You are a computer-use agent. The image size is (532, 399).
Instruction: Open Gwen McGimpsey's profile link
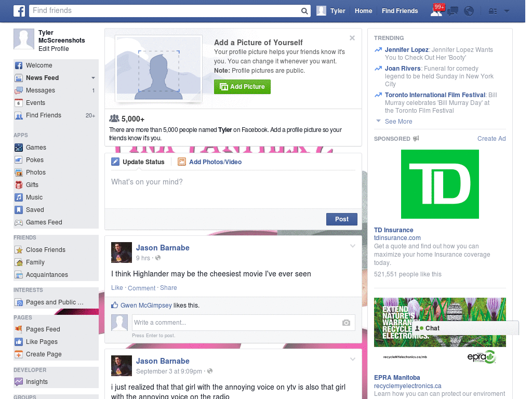click(146, 305)
